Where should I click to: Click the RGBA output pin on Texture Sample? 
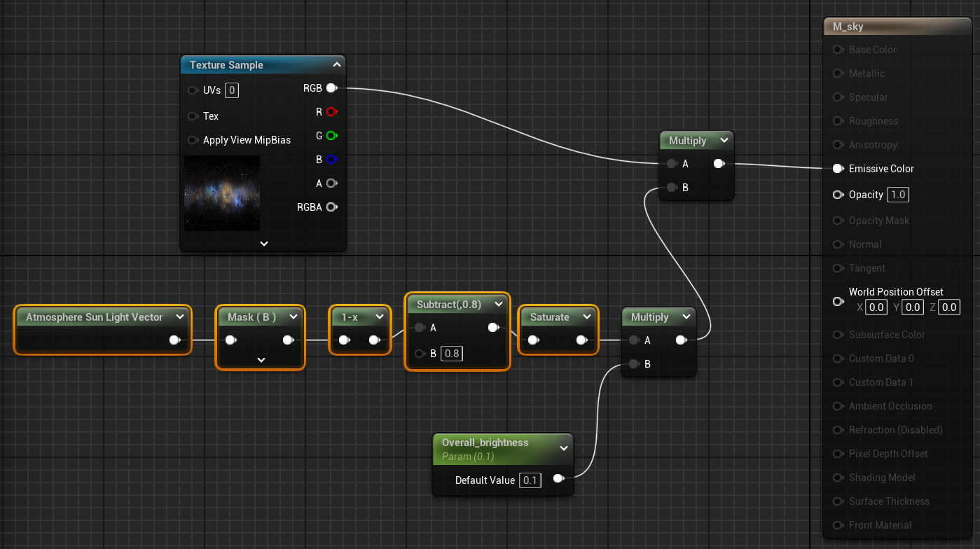click(331, 207)
